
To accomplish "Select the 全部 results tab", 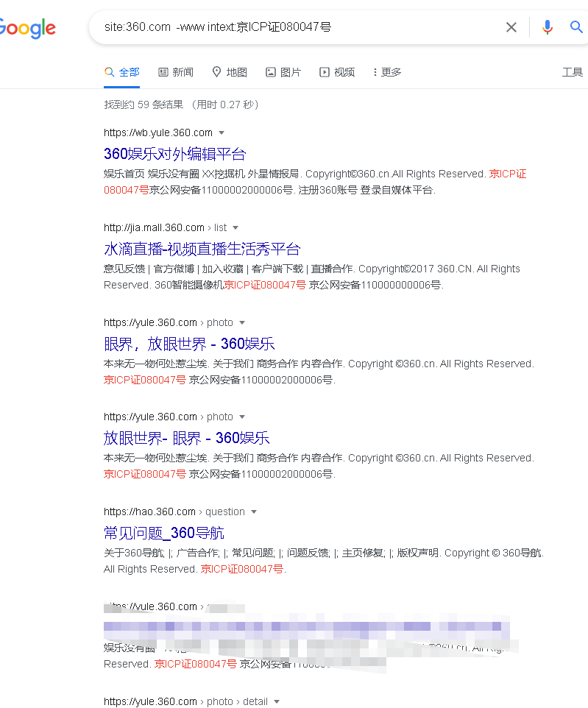I will (122, 72).
